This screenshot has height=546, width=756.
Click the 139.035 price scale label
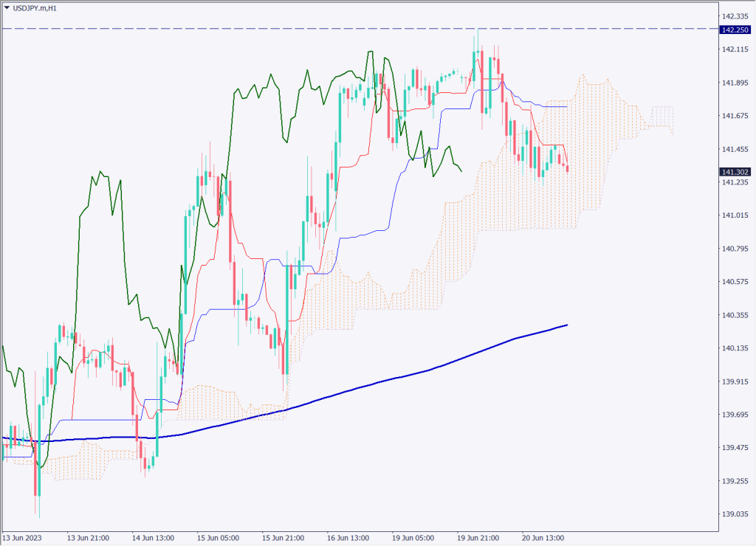click(x=736, y=514)
